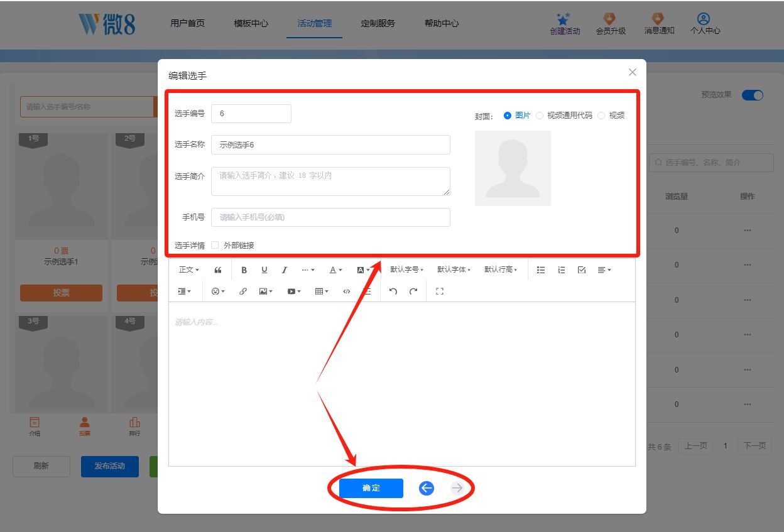Undo the last editor change
This screenshot has width=784, height=532.
click(393, 291)
